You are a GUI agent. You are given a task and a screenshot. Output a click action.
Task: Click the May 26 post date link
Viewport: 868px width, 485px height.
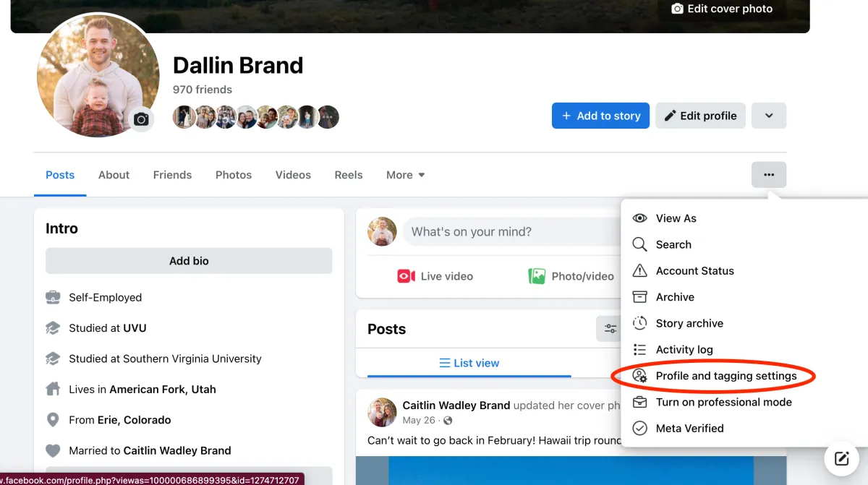(420, 420)
